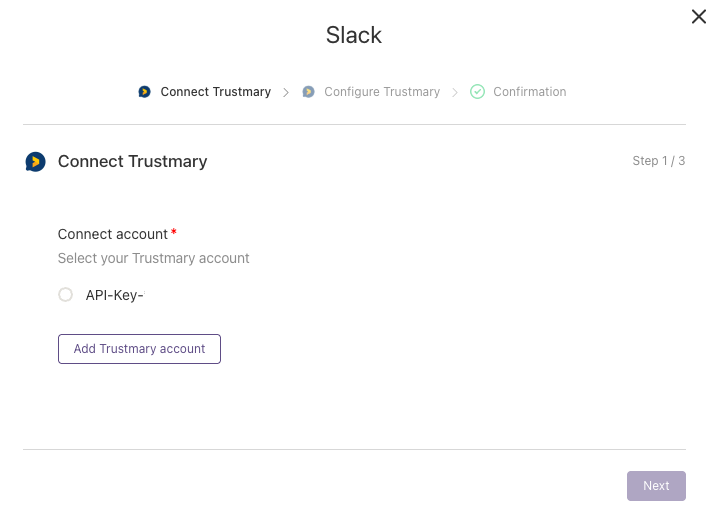Click the large Trustmary logo beside heading
Image resolution: width=718 pixels, height=523 pixels.
(x=35, y=162)
